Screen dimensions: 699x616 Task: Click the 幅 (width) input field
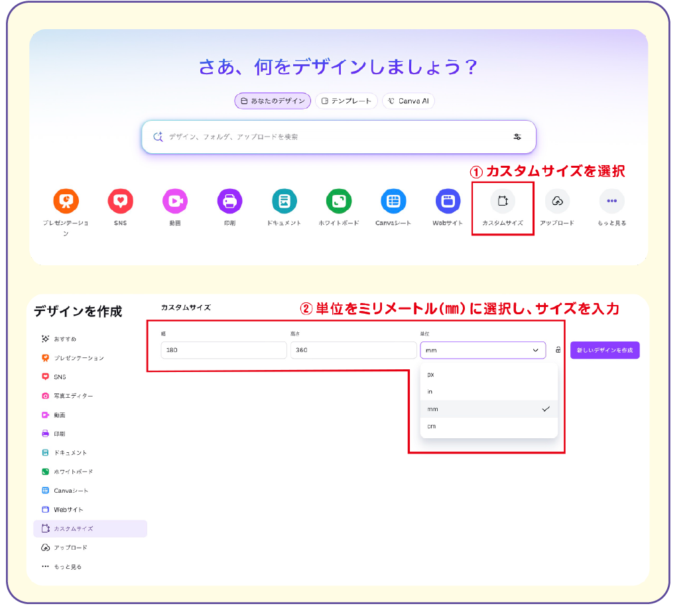pyautogui.click(x=223, y=350)
